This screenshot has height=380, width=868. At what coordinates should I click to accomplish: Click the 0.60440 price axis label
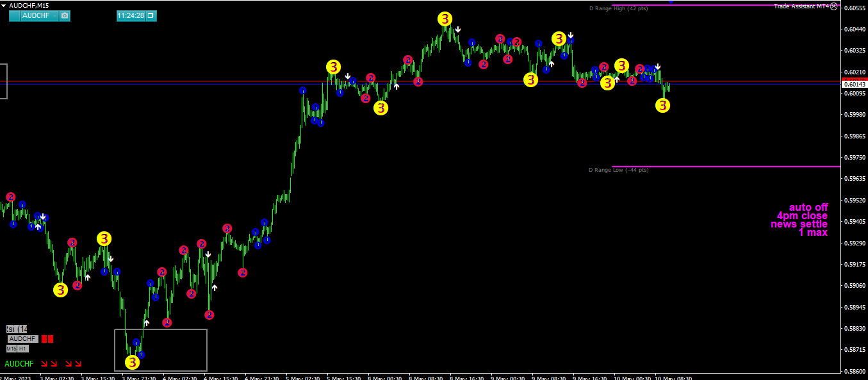[855, 29]
